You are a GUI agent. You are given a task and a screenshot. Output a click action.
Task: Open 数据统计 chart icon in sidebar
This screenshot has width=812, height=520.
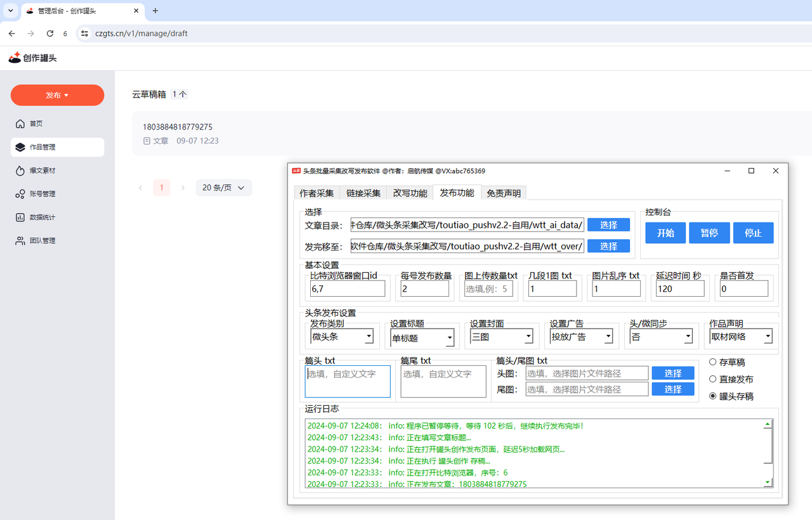tap(20, 218)
